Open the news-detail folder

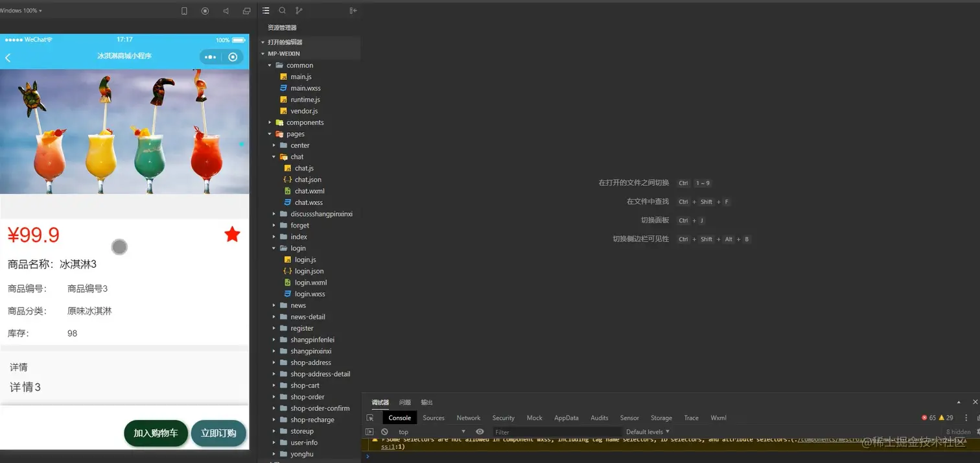[x=308, y=317]
